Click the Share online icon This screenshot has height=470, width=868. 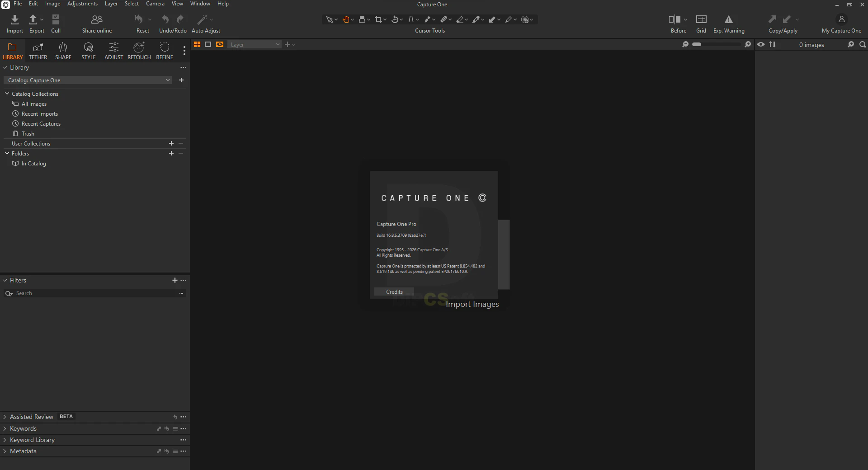(97, 19)
